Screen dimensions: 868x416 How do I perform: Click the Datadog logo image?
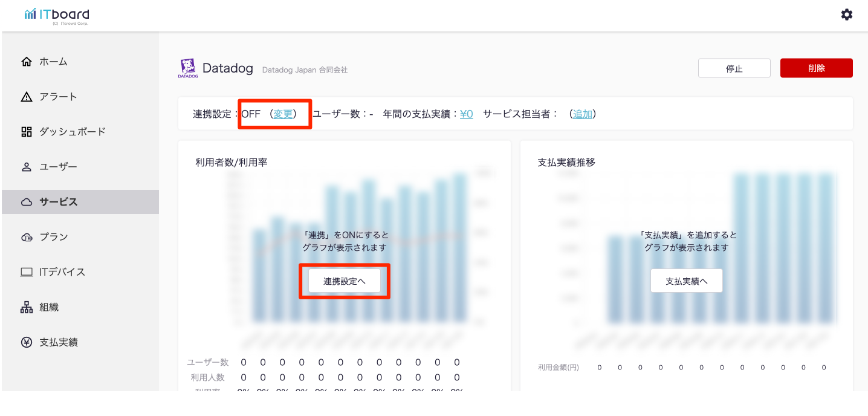[187, 68]
